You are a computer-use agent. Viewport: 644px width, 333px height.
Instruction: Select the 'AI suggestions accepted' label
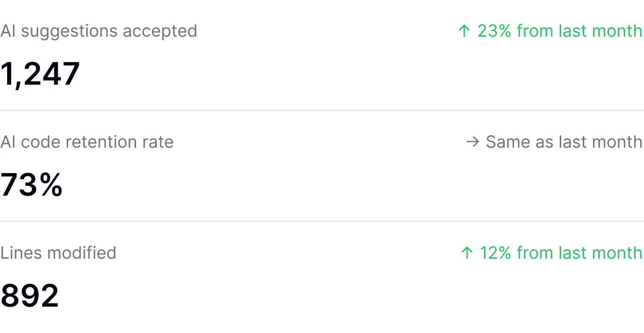pyautogui.click(x=98, y=31)
